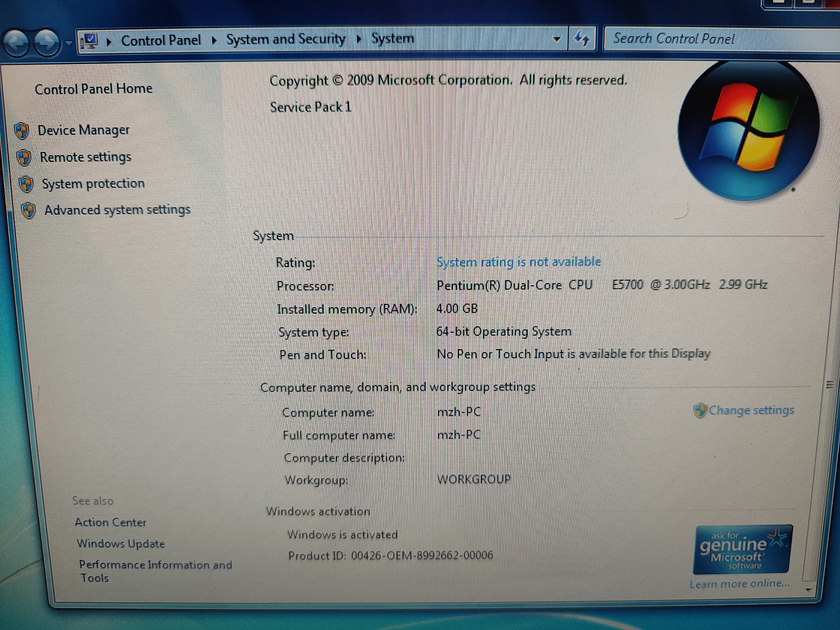Click the Change settings link
This screenshot has height=630, width=840.
click(x=751, y=410)
